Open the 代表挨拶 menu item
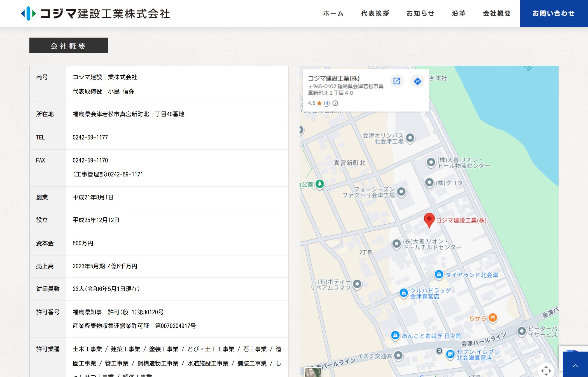This screenshot has height=377, width=588. tap(375, 13)
